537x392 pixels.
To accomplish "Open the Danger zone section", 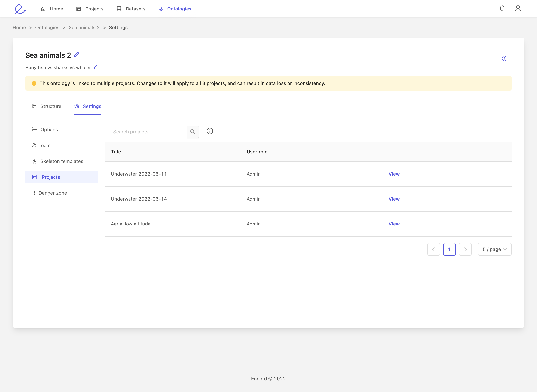I will (x=61, y=193).
